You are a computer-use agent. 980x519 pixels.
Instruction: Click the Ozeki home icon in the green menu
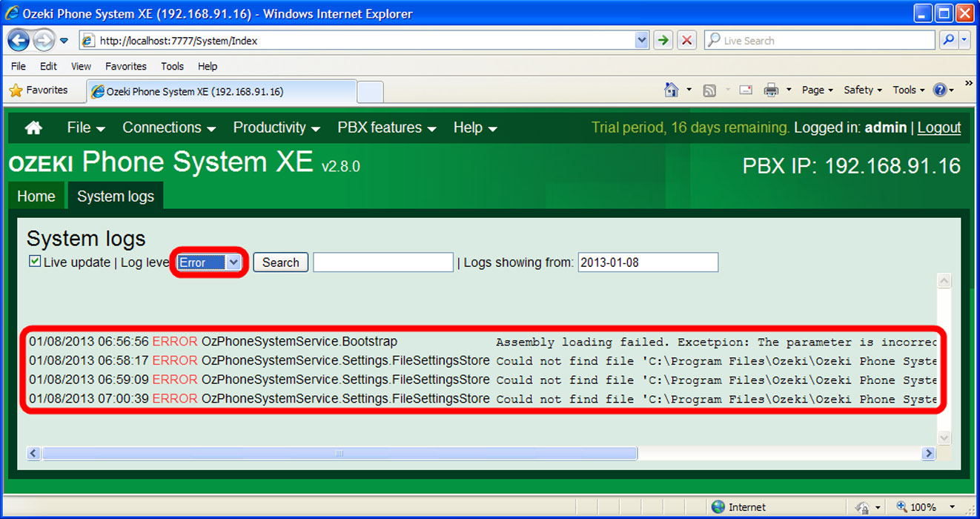click(33, 128)
